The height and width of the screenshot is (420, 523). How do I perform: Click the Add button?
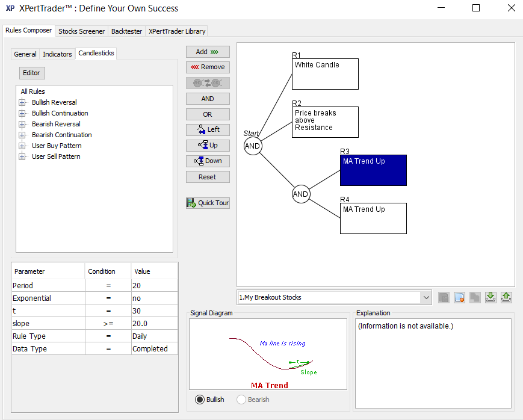click(x=208, y=52)
